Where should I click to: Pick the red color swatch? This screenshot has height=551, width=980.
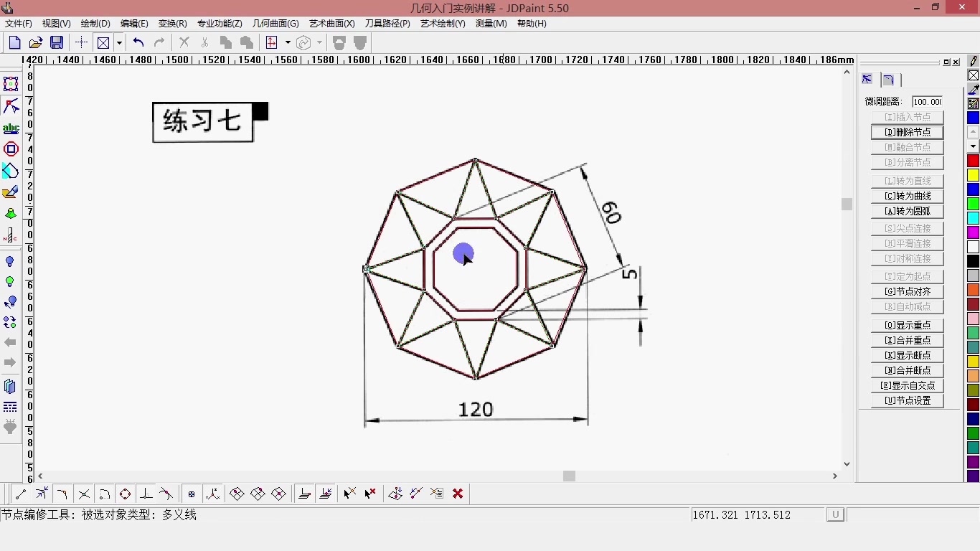[974, 161]
